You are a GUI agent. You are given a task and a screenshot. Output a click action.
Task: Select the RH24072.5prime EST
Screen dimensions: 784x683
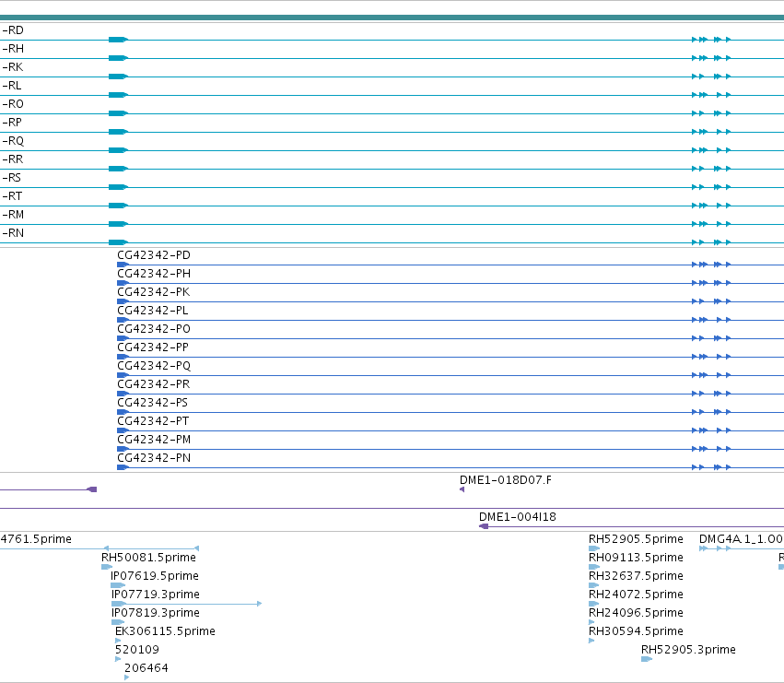tap(636, 595)
